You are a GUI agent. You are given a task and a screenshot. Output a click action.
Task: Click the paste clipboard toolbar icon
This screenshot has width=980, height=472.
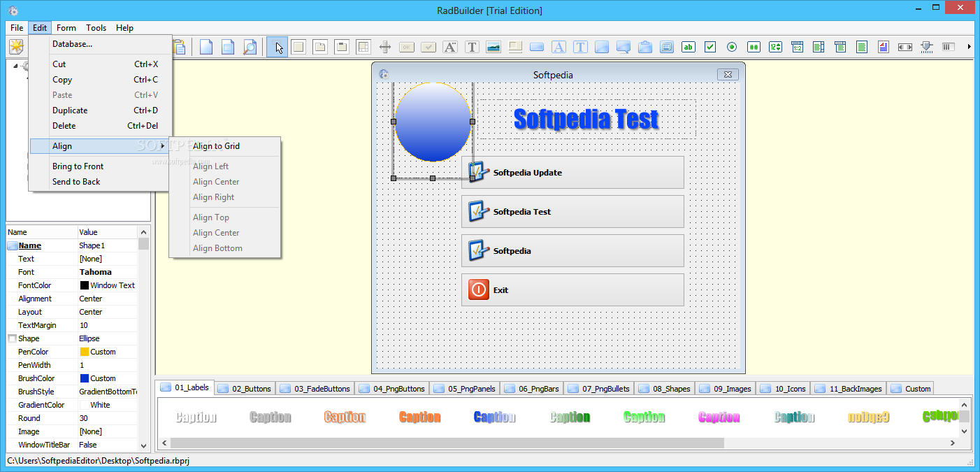click(x=180, y=47)
